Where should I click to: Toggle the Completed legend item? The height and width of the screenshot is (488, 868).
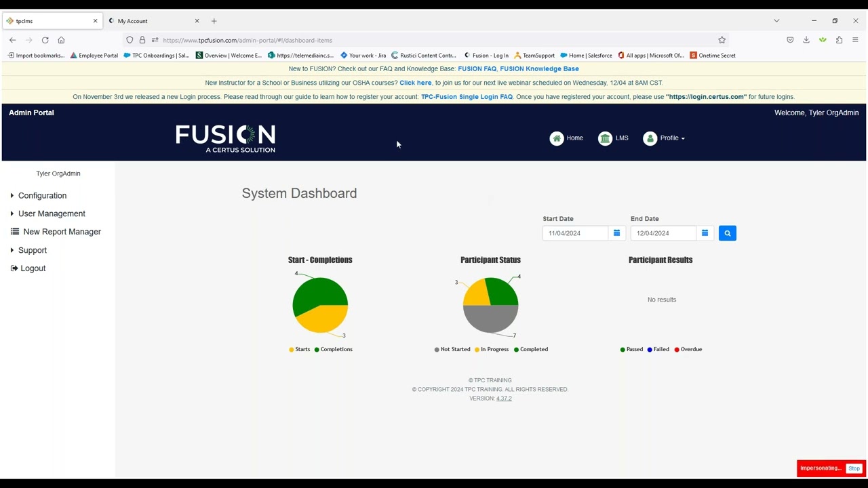(530, 350)
